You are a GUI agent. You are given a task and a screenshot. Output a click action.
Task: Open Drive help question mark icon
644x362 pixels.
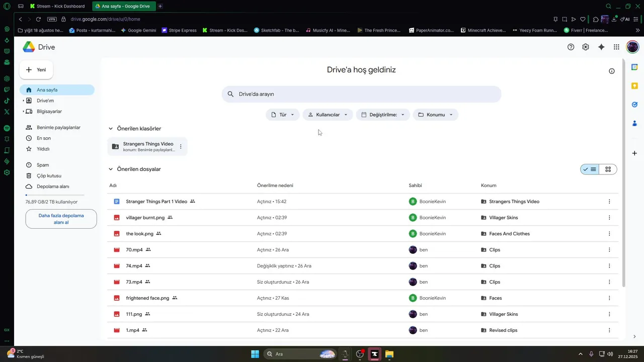(x=571, y=47)
